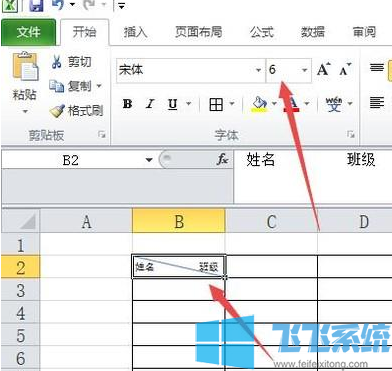The width and height of the screenshot is (392, 371).
Task: Select row 2 header
Action: (x=21, y=267)
